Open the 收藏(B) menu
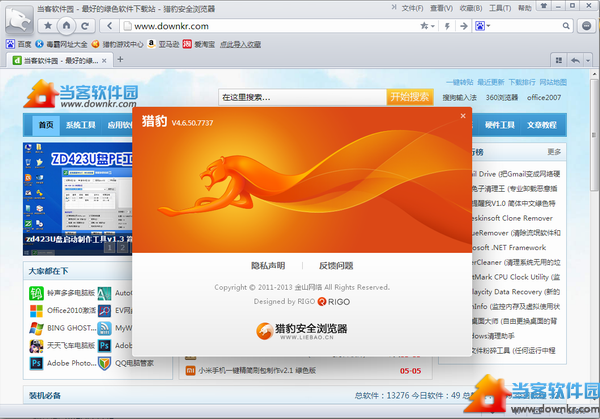This screenshot has width=600, height=419. [x=471, y=8]
